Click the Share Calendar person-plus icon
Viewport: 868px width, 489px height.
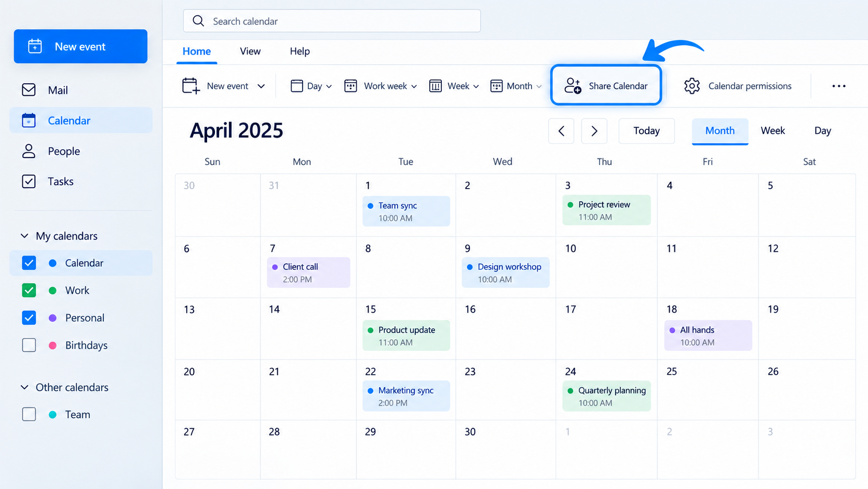click(x=573, y=86)
